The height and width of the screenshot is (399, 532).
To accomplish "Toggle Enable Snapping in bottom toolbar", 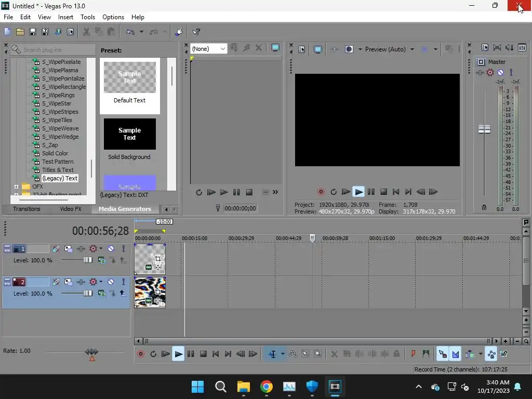I will 443,354.
